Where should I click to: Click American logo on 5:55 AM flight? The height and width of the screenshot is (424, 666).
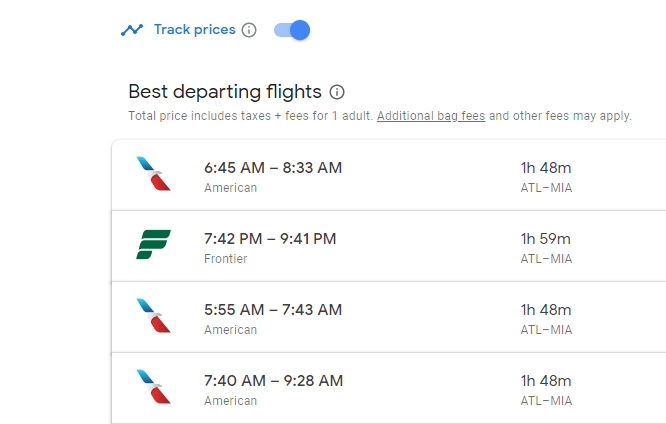153,316
